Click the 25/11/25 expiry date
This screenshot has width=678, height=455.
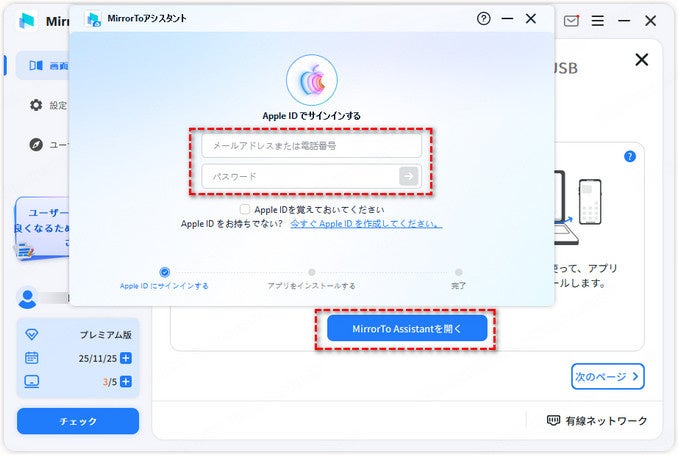click(98, 358)
